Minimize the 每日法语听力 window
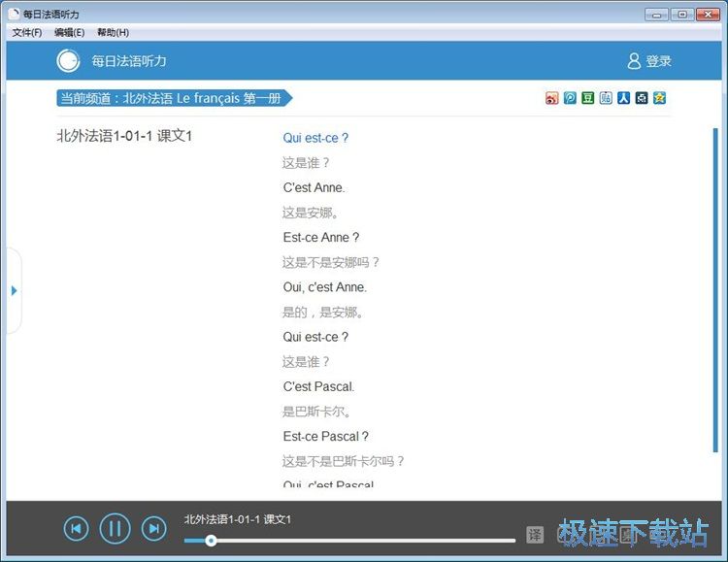This screenshot has height=562, width=728. pos(656,15)
